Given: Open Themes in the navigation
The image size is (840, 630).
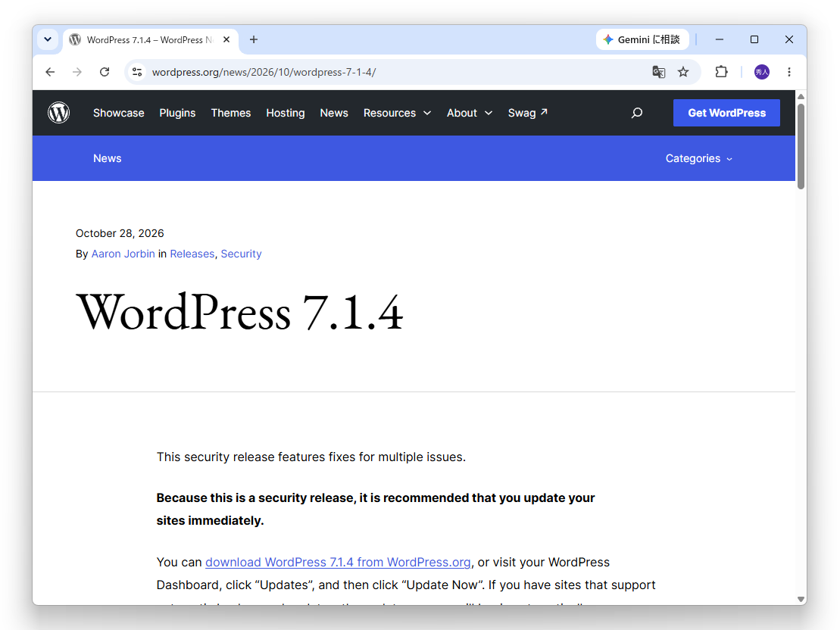Looking at the screenshot, I should coord(231,113).
